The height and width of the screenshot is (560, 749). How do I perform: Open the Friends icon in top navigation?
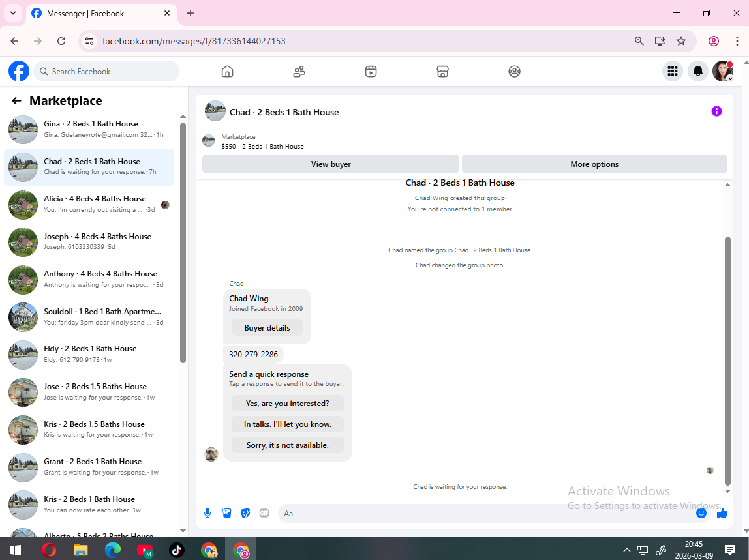point(299,72)
